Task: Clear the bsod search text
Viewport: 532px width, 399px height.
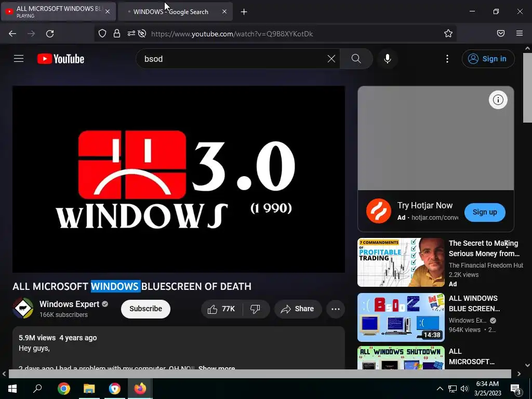Action: (331, 59)
